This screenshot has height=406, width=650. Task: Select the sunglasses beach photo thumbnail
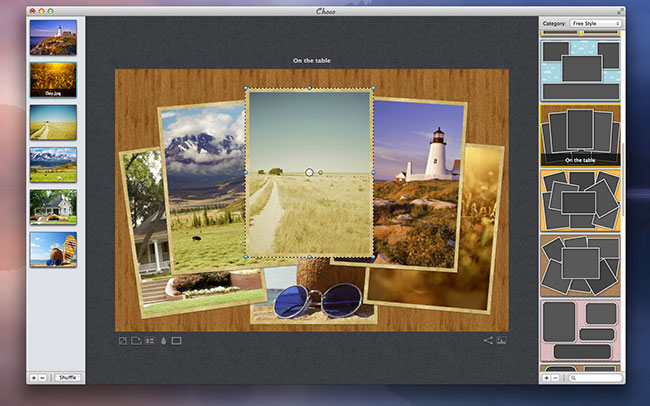tap(53, 249)
